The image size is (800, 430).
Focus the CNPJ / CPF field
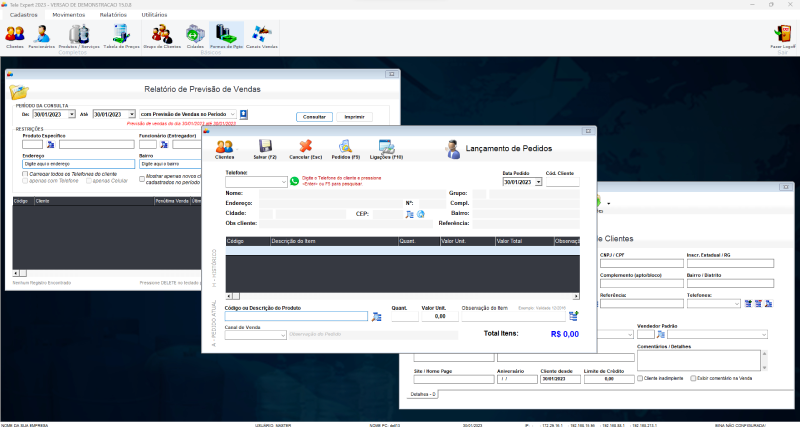[642, 264]
